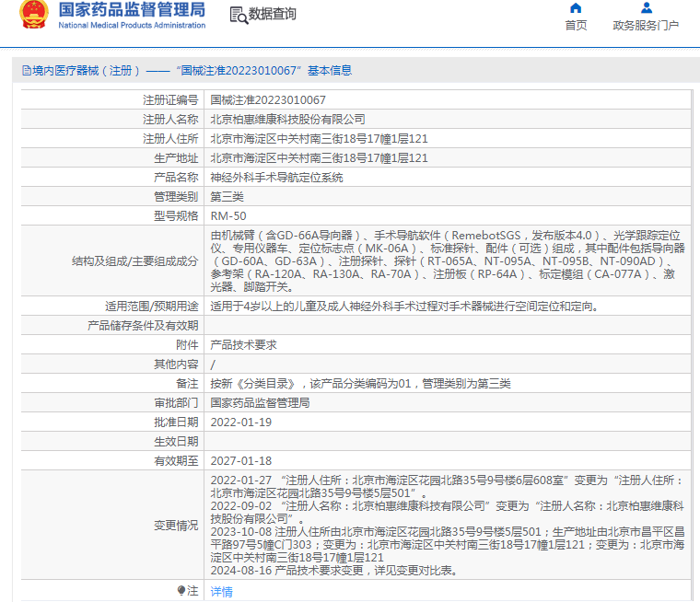The width and height of the screenshot is (700, 602).
Task: Go to 首页 link
Action: 576,26
